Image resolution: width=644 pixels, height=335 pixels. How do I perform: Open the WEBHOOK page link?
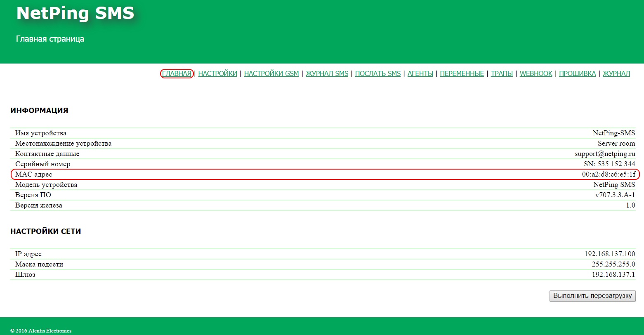pyautogui.click(x=536, y=74)
